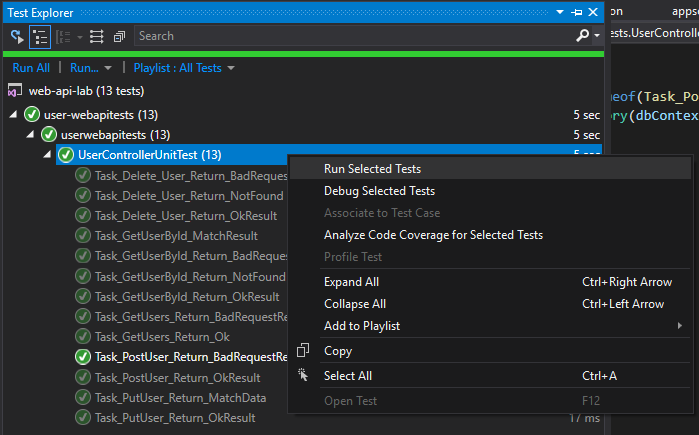Click the Run All link
The width and height of the screenshot is (699, 435).
pos(31,68)
